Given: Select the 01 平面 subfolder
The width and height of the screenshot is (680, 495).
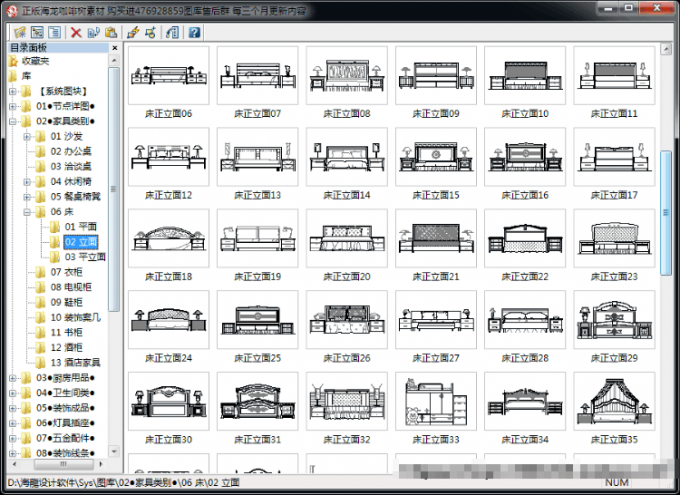Looking at the screenshot, I should pyautogui.click(x=81, y=227).
